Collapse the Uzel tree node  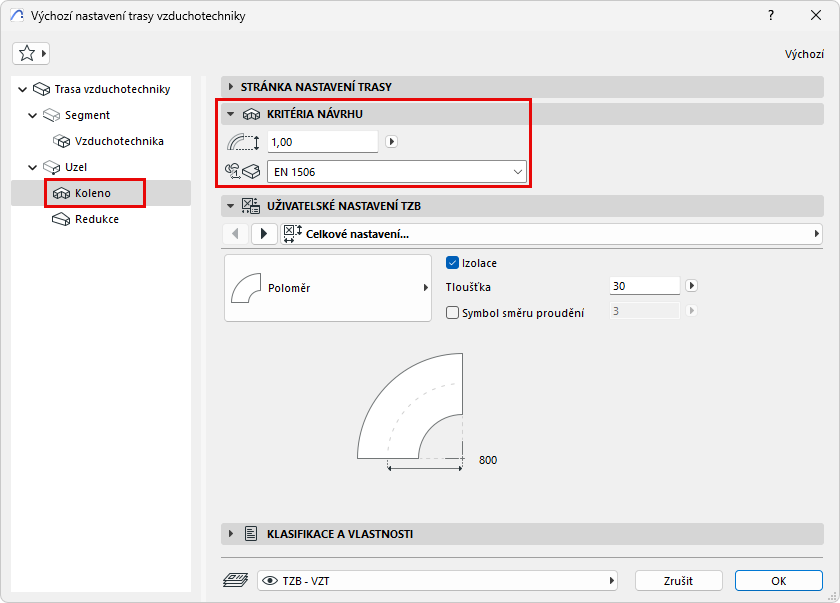click(33, 168)
